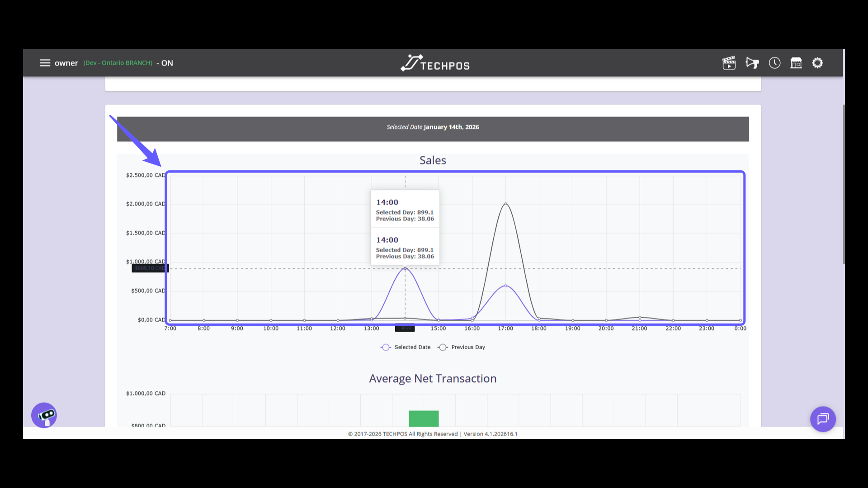
Task: Select the Selected Date January 14th header bar
Action: point(433,127)
